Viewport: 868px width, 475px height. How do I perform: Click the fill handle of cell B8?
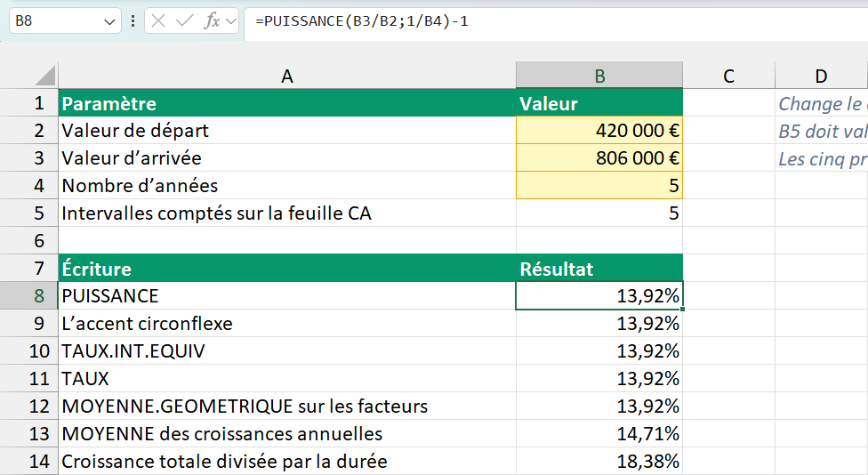[682, 309]
